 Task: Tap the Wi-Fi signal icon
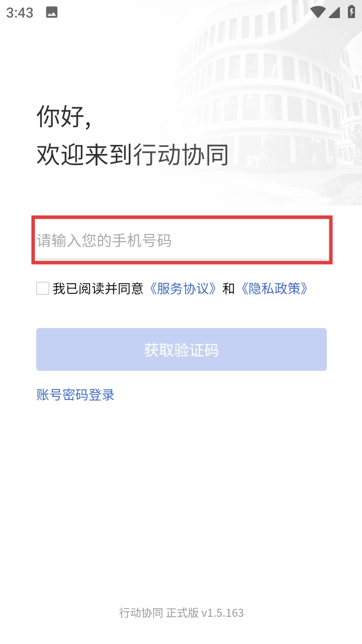[318, 12]
